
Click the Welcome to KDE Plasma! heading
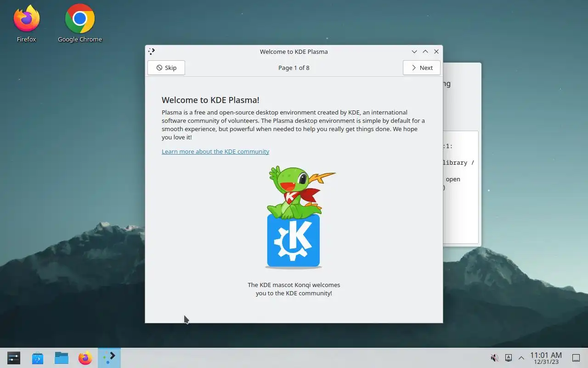click(210, 100)
